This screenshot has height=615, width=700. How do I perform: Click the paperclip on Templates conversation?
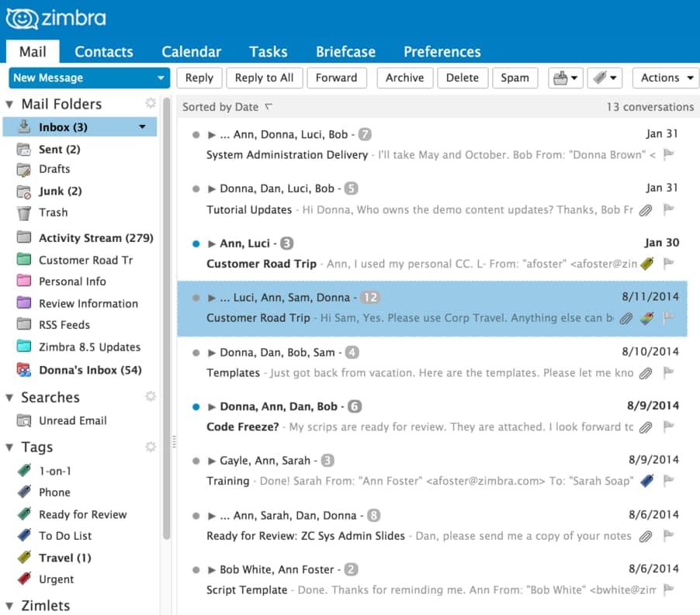(645, 373)
